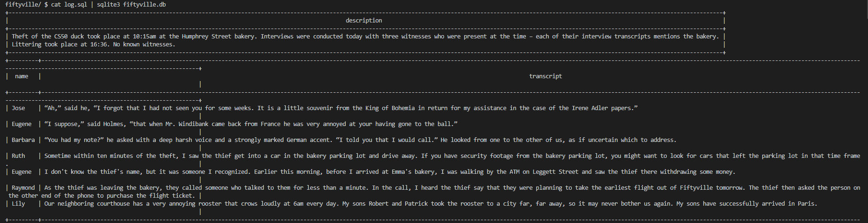Screen dimensions: 868x223
Task: Click the 'cat log.sql' command text
Action: pos(69,5)
